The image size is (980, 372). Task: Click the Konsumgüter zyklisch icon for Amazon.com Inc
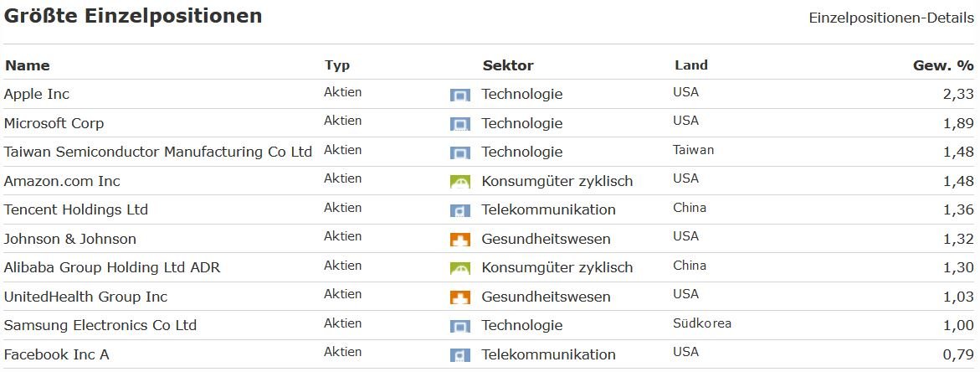460,182
